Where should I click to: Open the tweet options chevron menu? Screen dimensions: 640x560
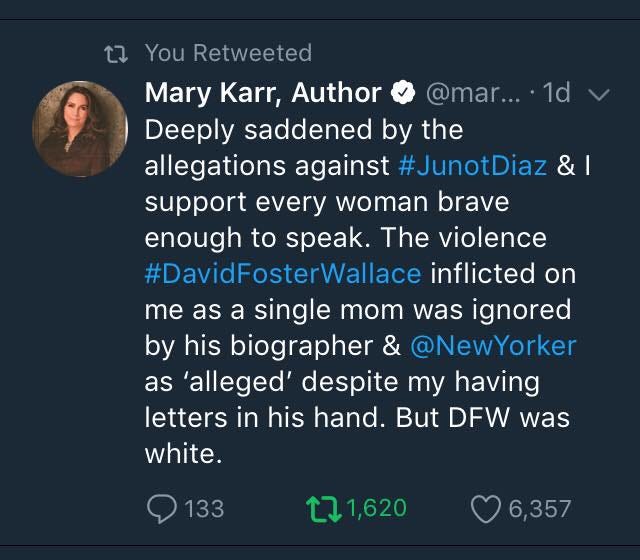coord(599,95)
